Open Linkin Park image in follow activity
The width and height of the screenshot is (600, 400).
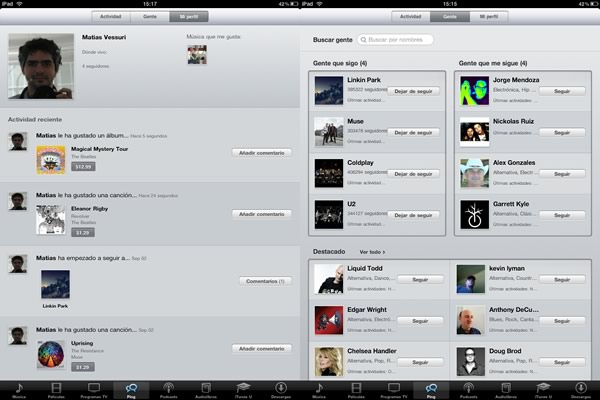[x=55, y=284]
